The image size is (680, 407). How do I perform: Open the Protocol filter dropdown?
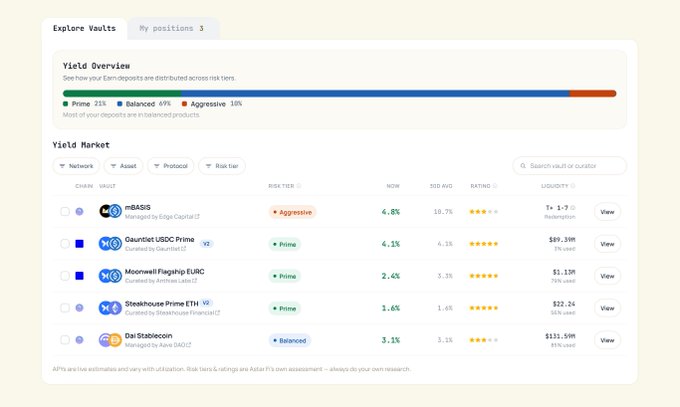pos(170,166)
